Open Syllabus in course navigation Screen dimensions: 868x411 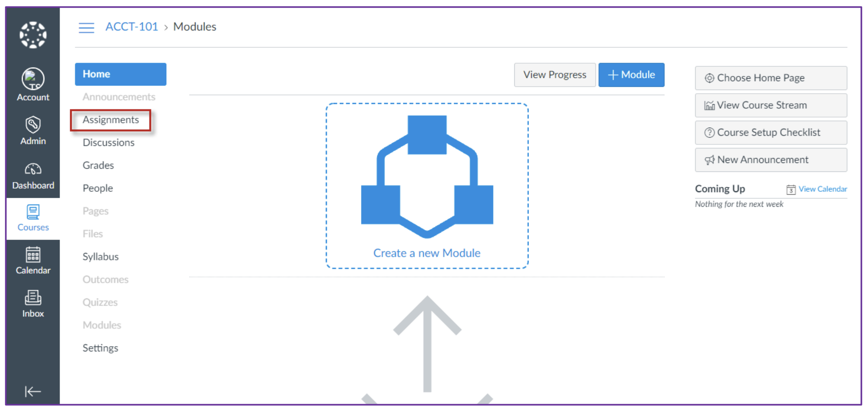pyautogui.click(x=101, y=257)
